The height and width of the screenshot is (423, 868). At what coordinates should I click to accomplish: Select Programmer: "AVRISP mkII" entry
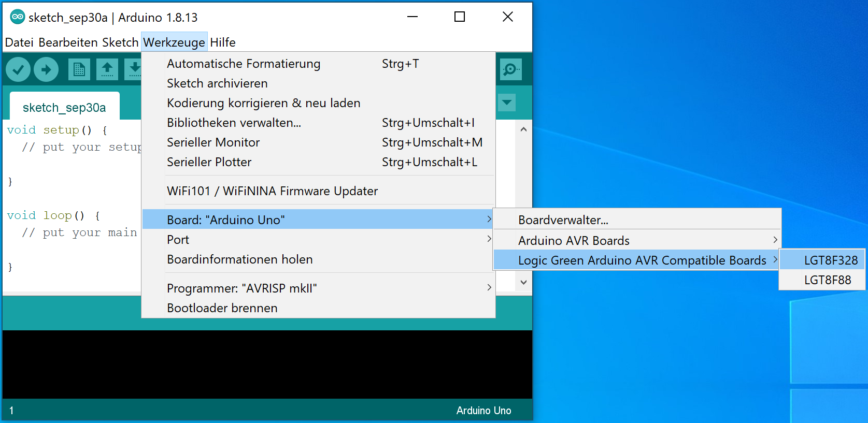click(318, 288)
